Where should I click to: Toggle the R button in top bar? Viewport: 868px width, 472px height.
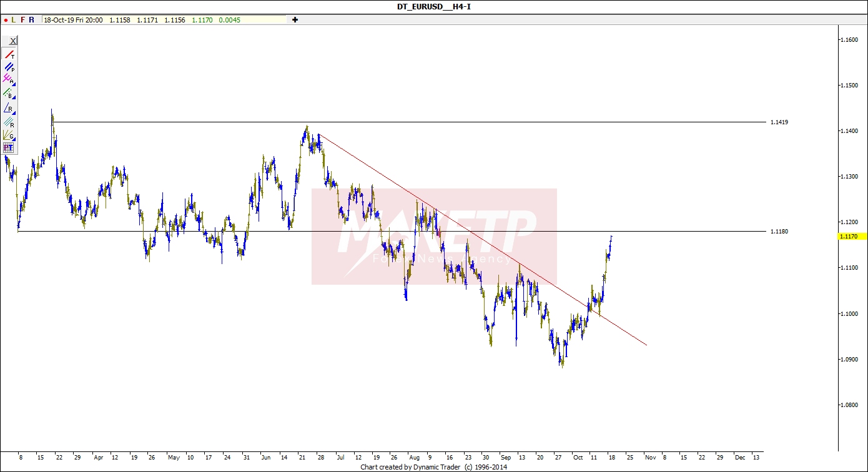pyautogui.click(x=32, y=20)
